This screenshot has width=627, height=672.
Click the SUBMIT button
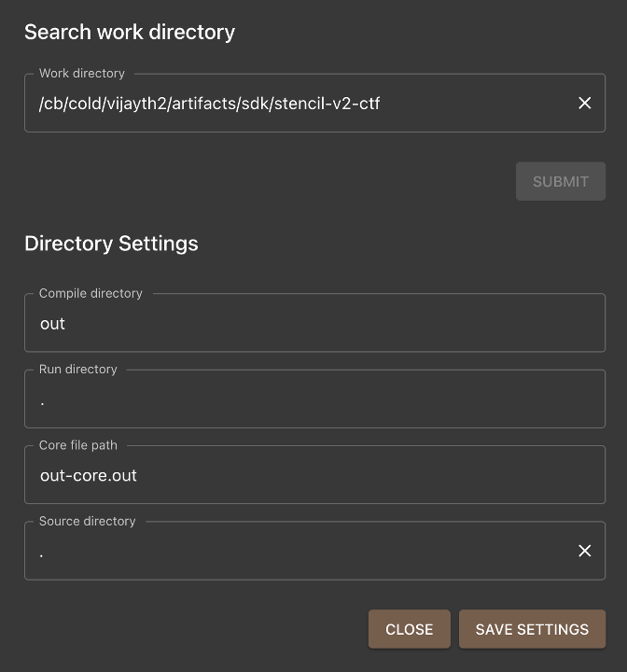[x=561, y=181]
